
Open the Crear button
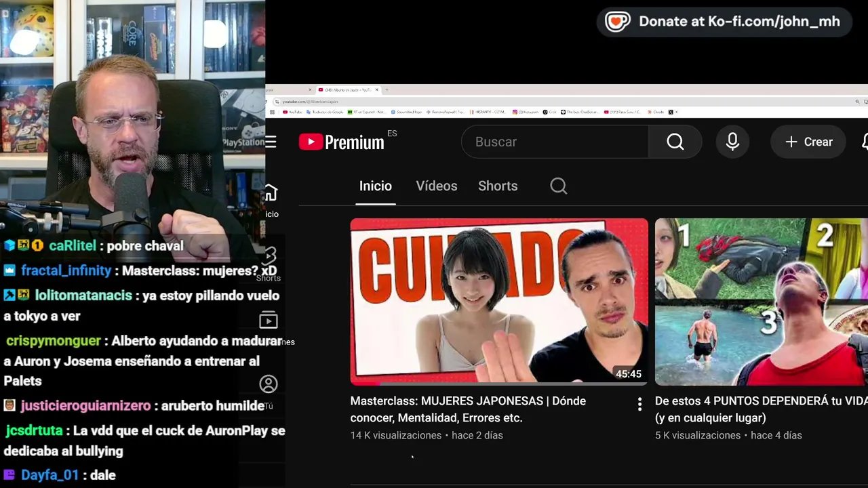point(809,142)
